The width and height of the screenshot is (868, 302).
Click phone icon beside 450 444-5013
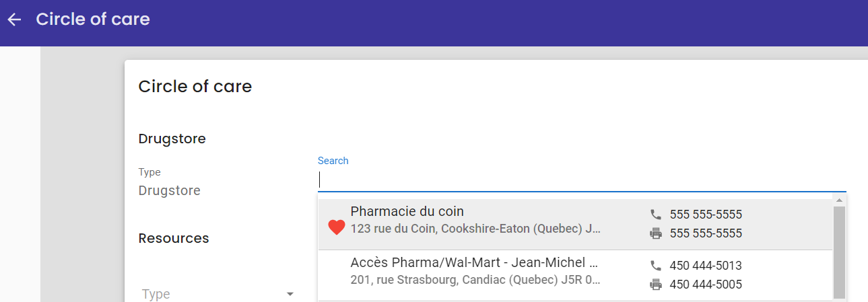pyautogui.click(x=656, y=266)
